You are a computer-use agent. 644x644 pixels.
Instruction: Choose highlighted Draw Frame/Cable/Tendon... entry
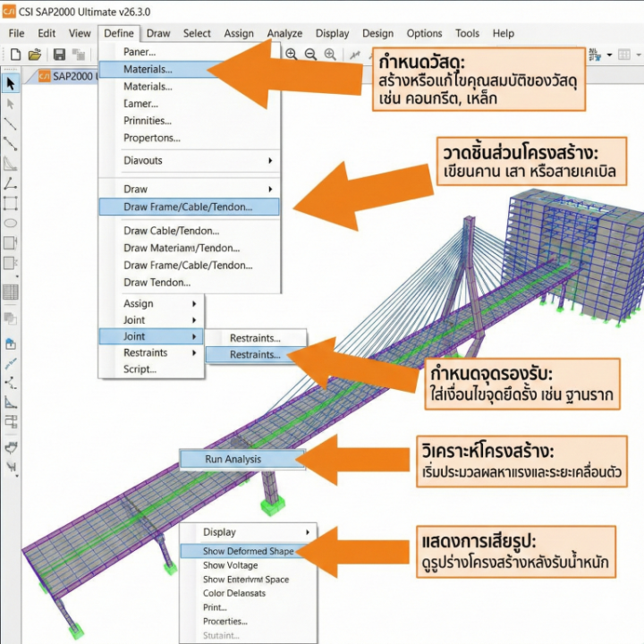tap(189, 207)
